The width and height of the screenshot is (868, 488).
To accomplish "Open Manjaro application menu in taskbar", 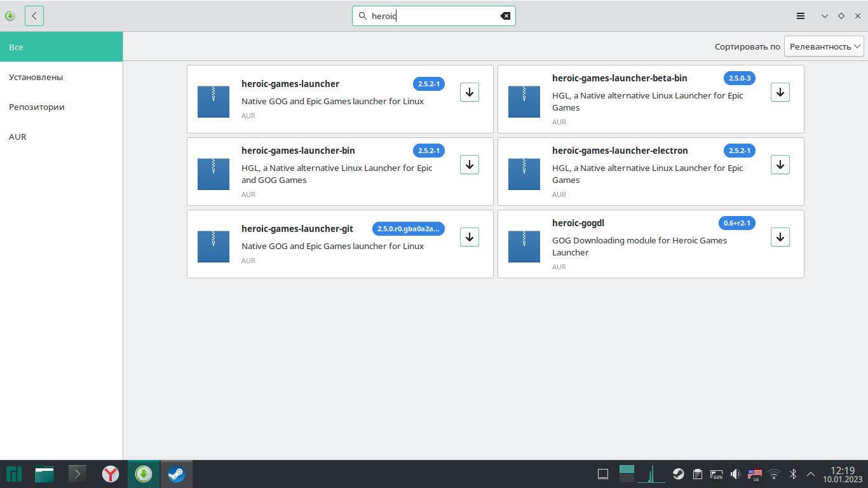I will coord(14,474).
